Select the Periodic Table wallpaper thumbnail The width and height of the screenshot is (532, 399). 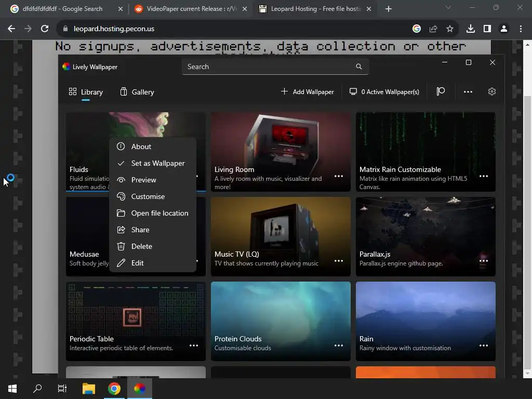tap(136, 321)
